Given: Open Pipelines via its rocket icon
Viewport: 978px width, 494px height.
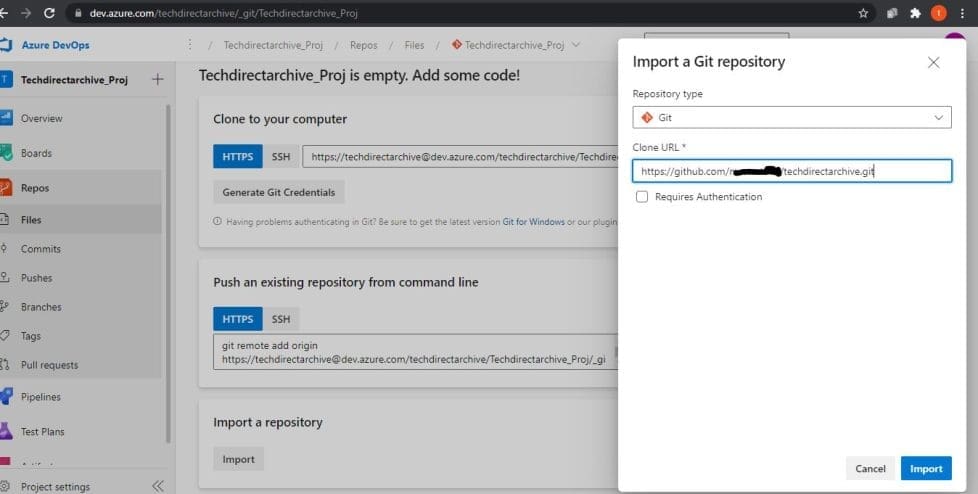Looking at the screenshot, I should (x=5, y=397).
